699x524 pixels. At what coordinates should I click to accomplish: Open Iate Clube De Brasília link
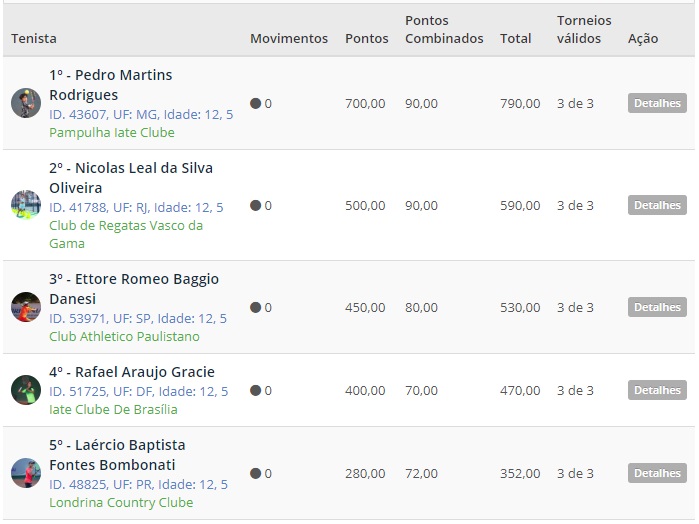point(113,409)
